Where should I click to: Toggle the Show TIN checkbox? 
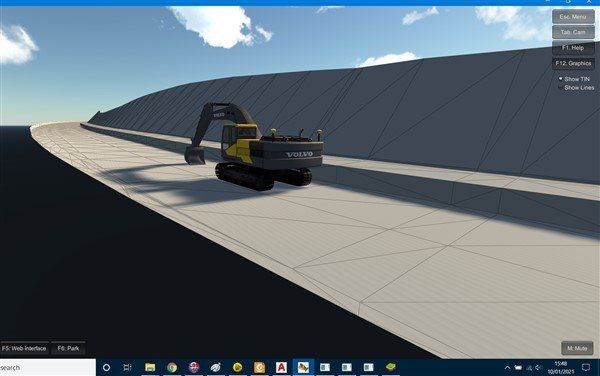click(561, 79)
